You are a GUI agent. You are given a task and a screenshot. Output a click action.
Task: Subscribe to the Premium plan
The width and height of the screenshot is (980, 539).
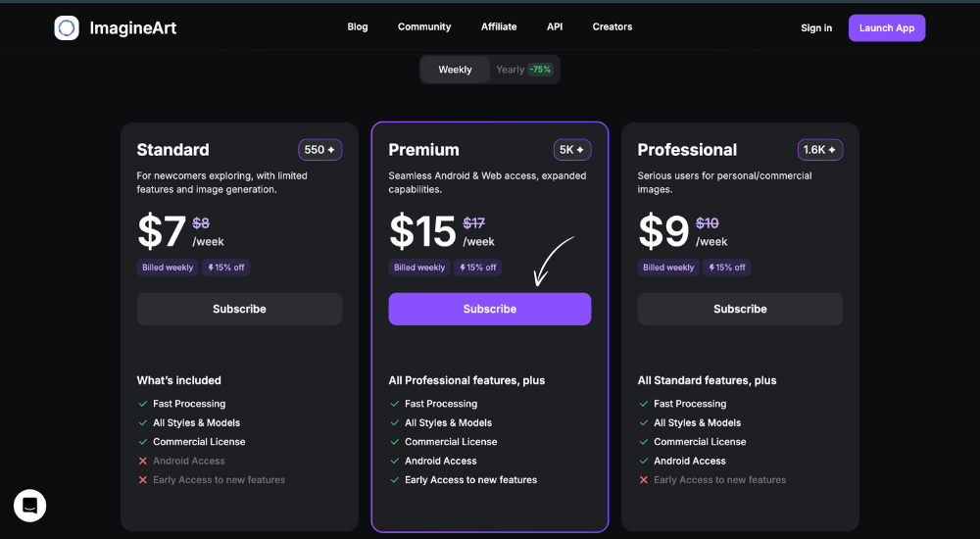pos(490,309)
